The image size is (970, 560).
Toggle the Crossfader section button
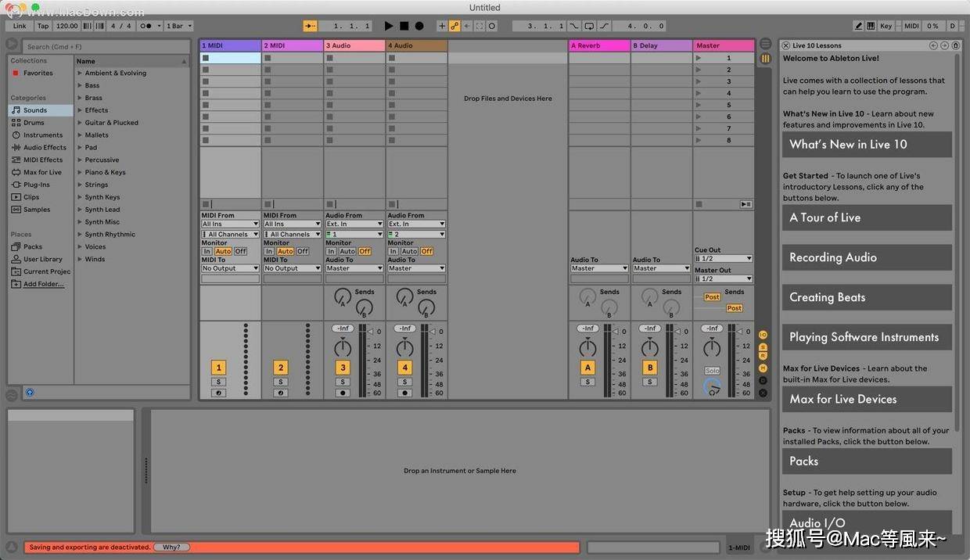(x=763, y=393)
